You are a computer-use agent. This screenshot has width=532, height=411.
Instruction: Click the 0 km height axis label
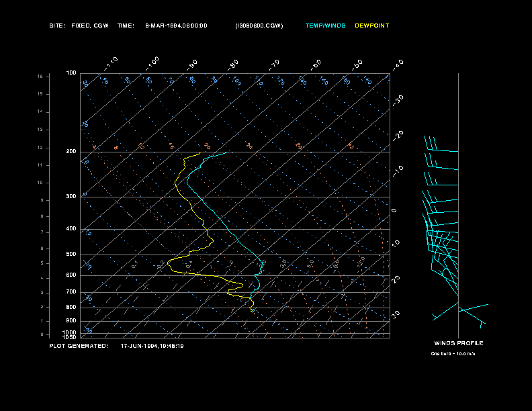(42, 334)
